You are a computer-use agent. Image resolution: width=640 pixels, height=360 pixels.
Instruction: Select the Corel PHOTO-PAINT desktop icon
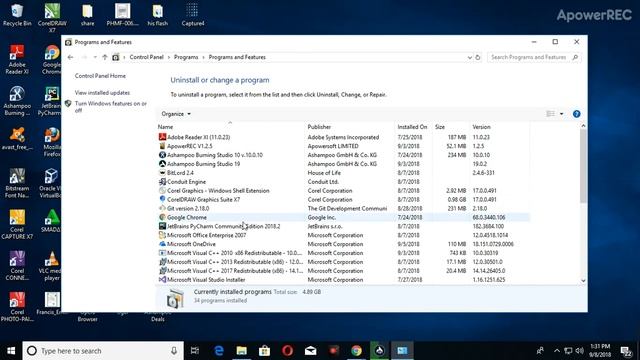pyautogui.click(x=17, y=307)
